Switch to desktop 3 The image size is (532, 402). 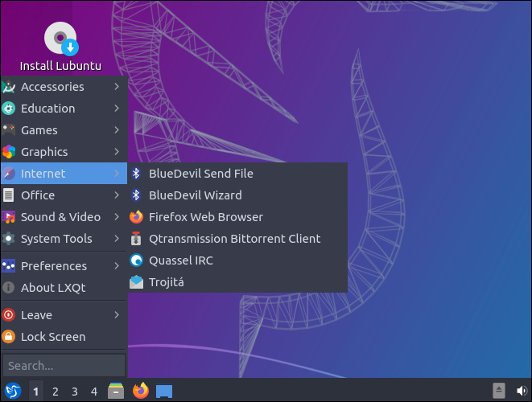75,392
